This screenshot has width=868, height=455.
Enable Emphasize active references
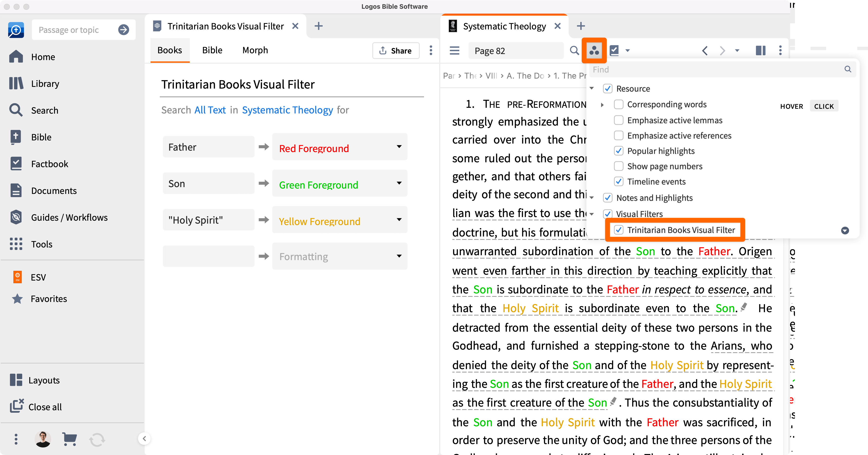click(618, 135)
